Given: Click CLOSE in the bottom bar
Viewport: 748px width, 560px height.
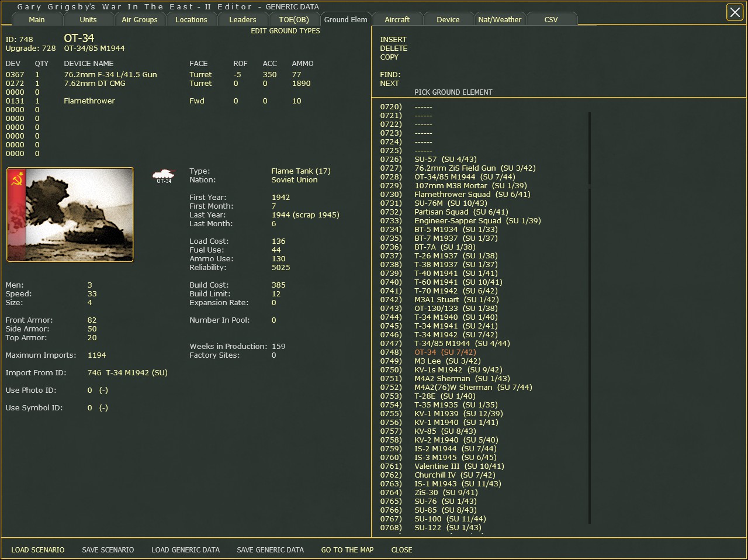Looking at the screenshot, I should coord(402,550).
